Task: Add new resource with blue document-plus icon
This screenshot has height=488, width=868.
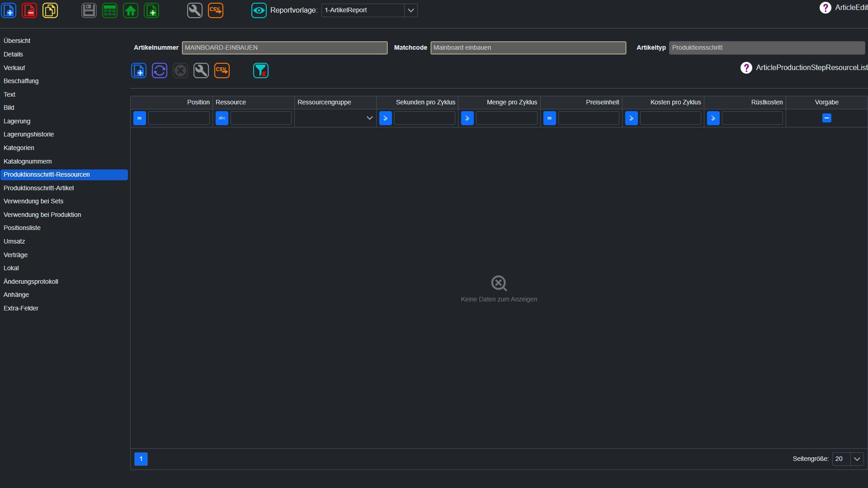Action: pyautogui.click(x=139, y=70)
